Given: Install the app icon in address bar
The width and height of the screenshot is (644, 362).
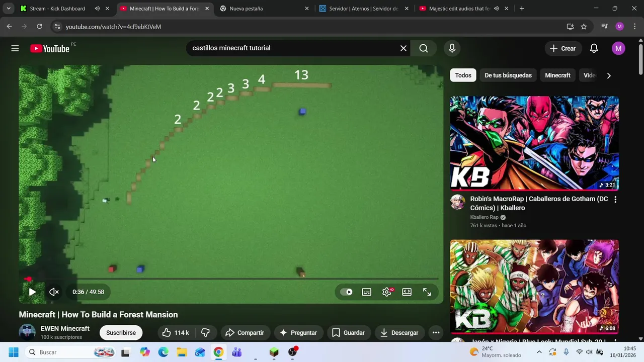Looking at the screenshot, I should [570, 27].
